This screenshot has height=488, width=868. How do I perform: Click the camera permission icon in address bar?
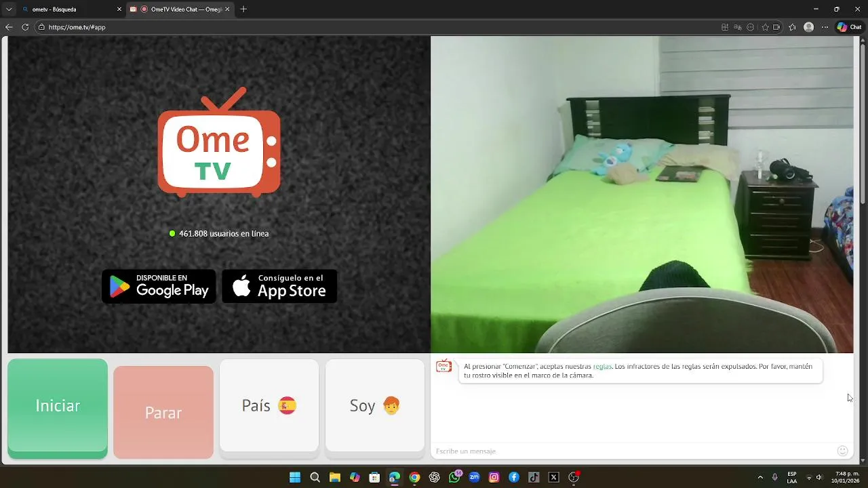click(777, 27)
